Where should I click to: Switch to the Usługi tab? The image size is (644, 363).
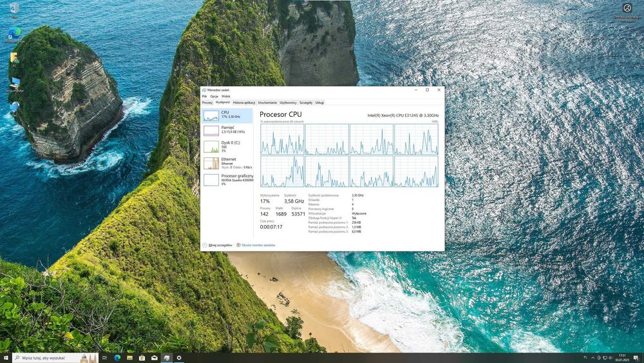[x=319, y=103]
